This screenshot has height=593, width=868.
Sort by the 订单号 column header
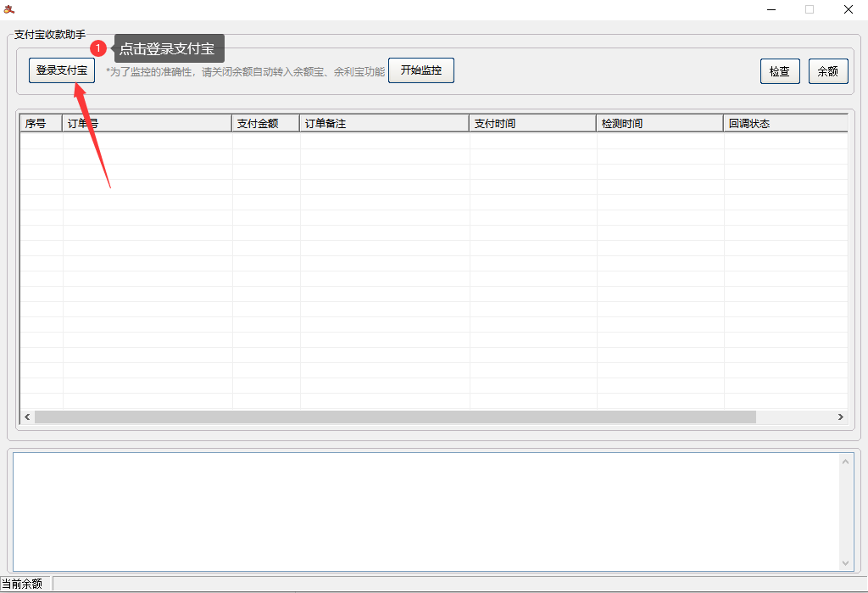(x=147, y=123)
